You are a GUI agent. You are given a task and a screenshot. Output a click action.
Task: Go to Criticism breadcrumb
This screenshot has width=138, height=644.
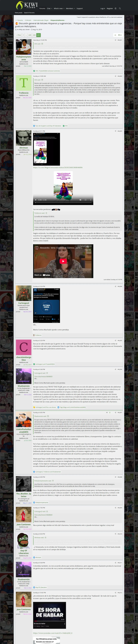coord(28,20)
